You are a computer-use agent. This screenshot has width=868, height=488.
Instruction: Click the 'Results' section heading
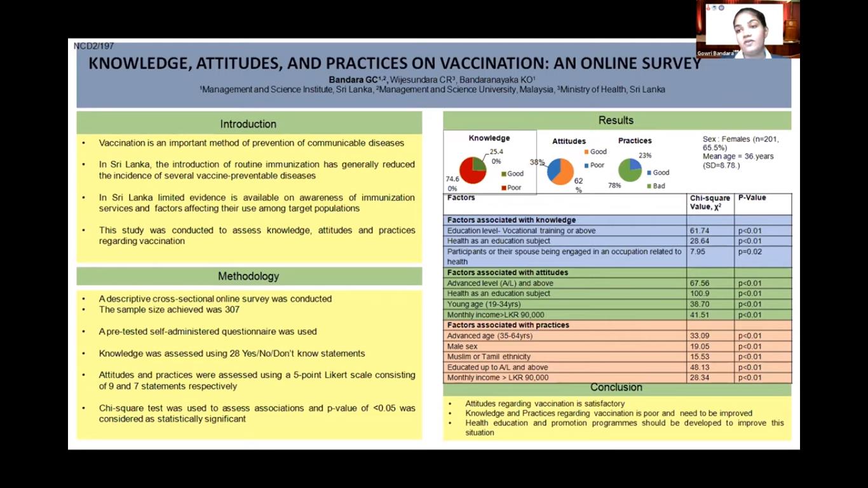[x=616, y=120]
